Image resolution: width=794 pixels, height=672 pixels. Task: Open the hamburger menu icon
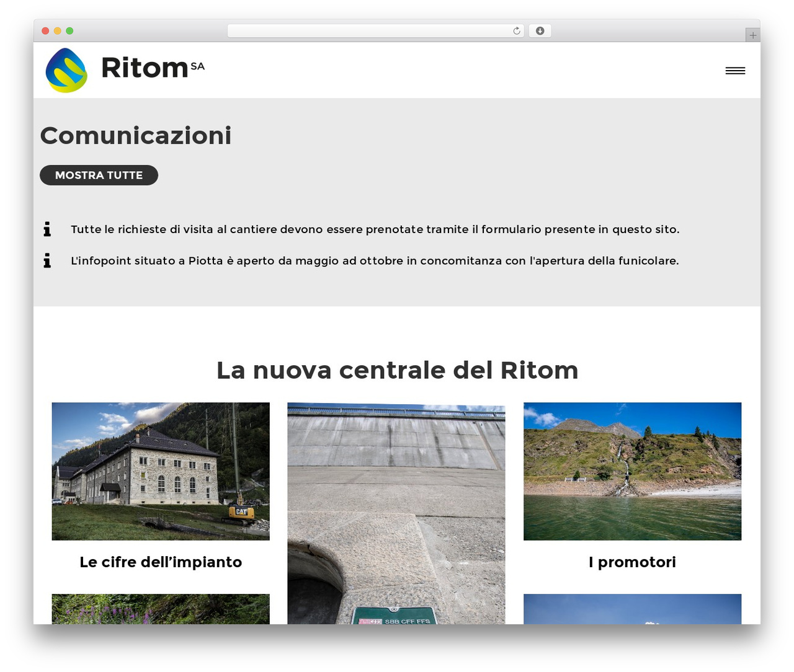coord(735,71)
